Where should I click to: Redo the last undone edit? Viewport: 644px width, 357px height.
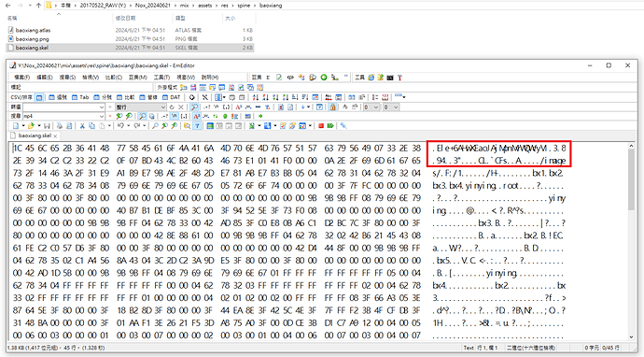137,125
